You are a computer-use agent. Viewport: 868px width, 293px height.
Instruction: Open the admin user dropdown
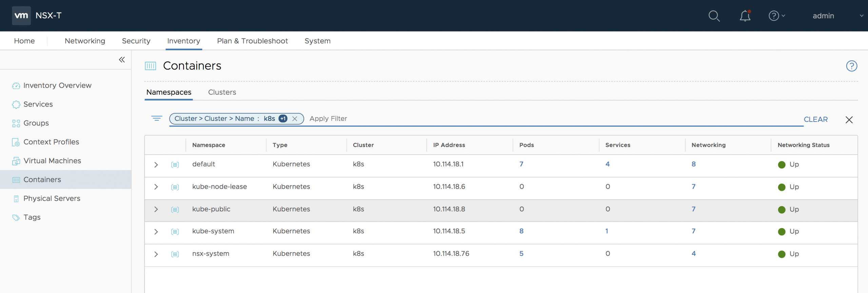pyautogui.click(x=837, y=16)
